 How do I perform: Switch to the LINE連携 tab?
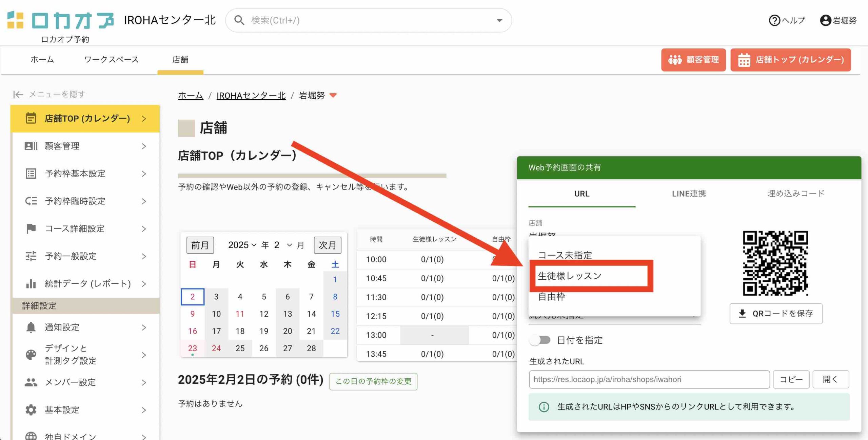tap(689, 194)
